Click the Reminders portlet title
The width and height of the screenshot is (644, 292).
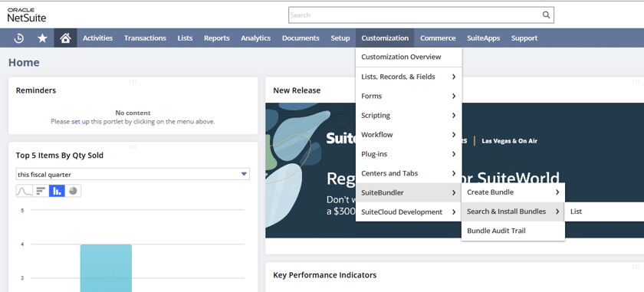point(36,90)
